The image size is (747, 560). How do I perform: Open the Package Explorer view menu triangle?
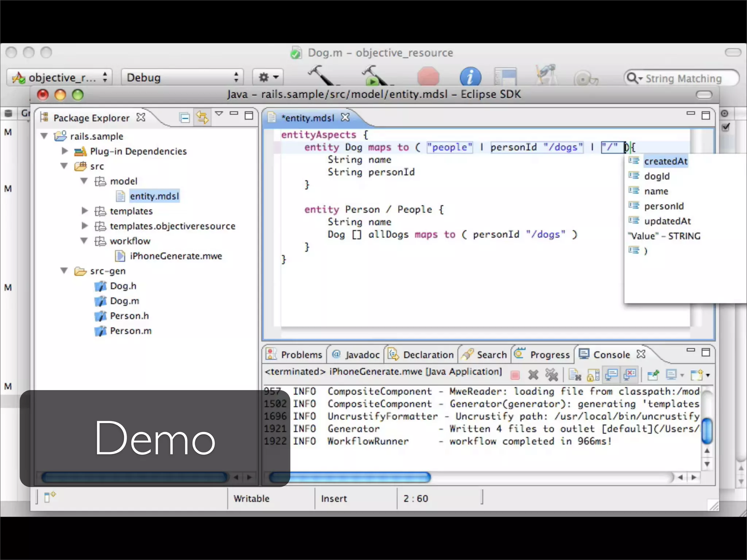tap(219, 114)
